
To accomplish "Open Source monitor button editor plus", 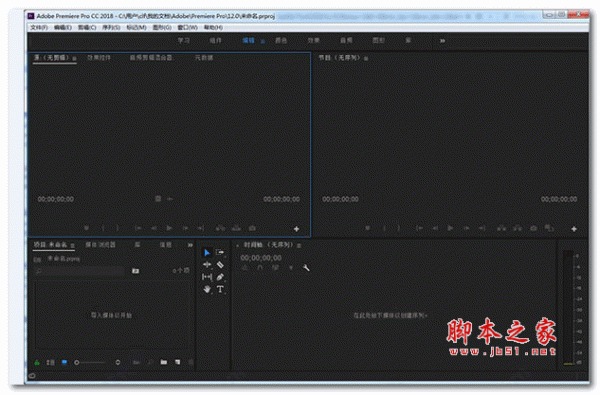I will pyautogui.click(x=296, y=229).
